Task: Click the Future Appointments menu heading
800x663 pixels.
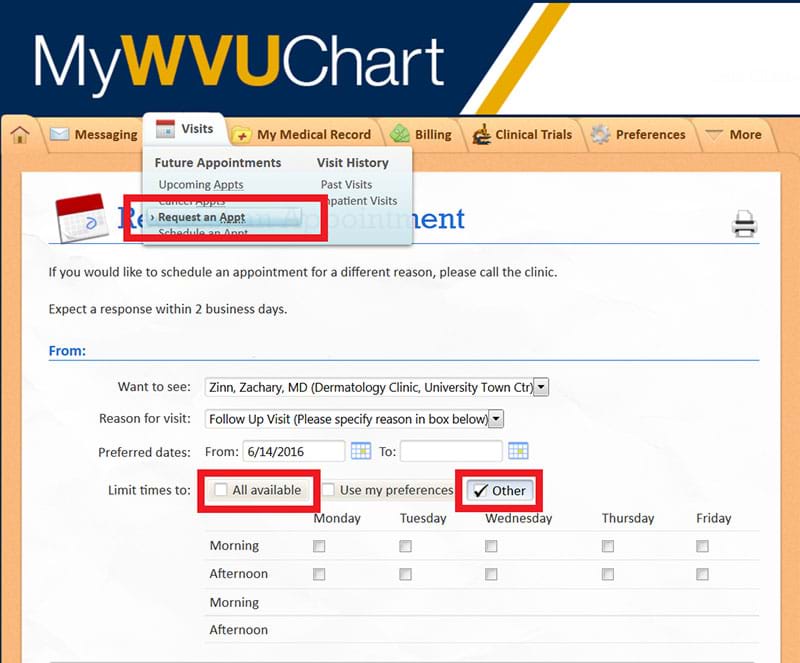Action: [218, 162]
